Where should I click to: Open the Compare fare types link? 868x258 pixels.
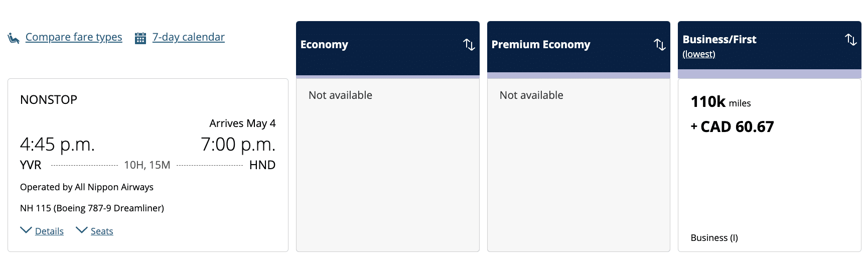coord(74,37)
